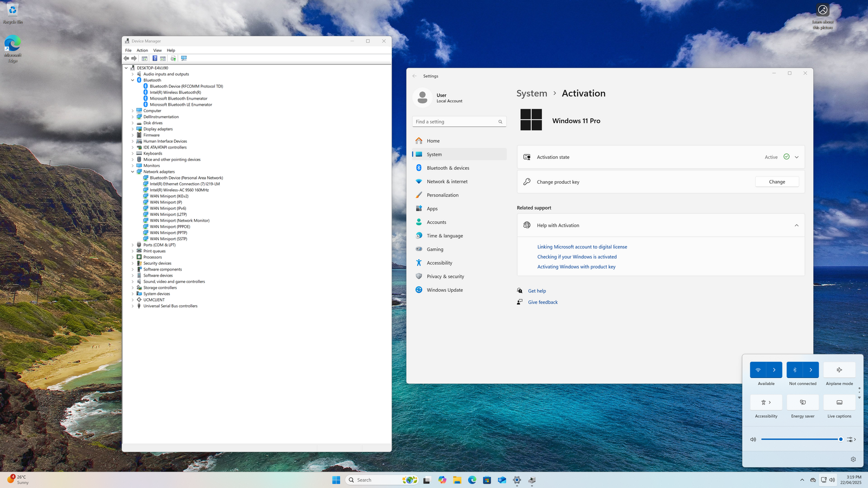Image resolution: width=868 pixels, height=488 pixels.
Task: Open Privacy & security in Settings sidebar
Action: (459, 277)
